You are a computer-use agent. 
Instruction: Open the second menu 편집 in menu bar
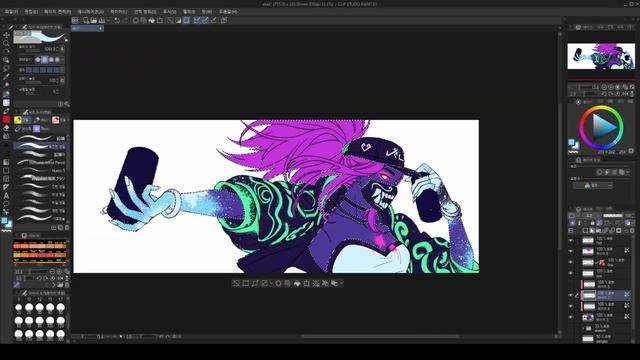[x=31, y=12]
